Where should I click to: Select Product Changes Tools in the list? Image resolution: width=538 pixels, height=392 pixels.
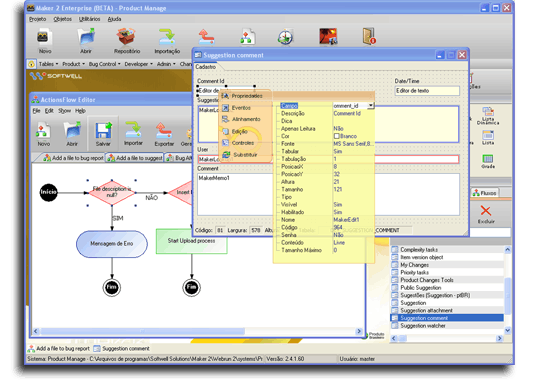[447, 280]
